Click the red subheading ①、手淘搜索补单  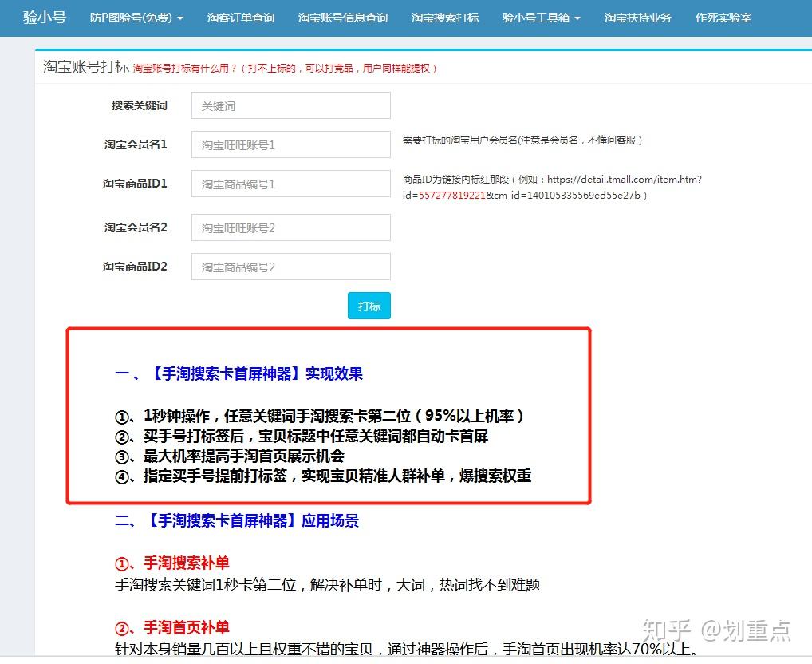[172, 563]
